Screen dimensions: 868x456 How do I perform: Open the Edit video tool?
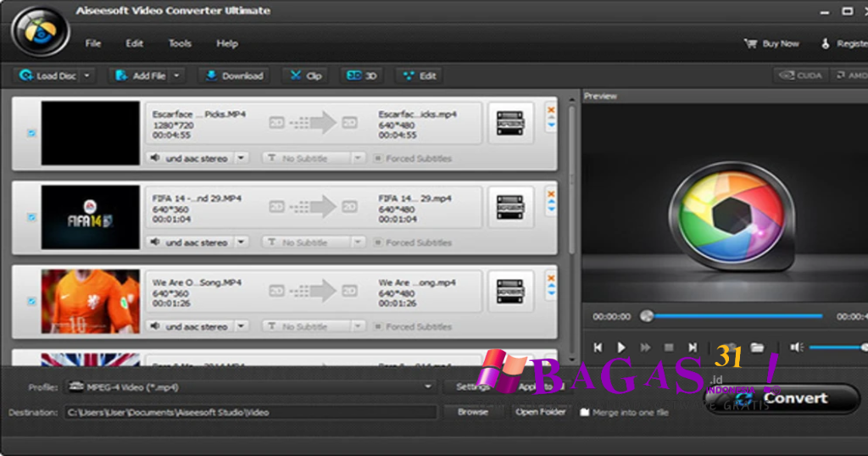(420, 75)
